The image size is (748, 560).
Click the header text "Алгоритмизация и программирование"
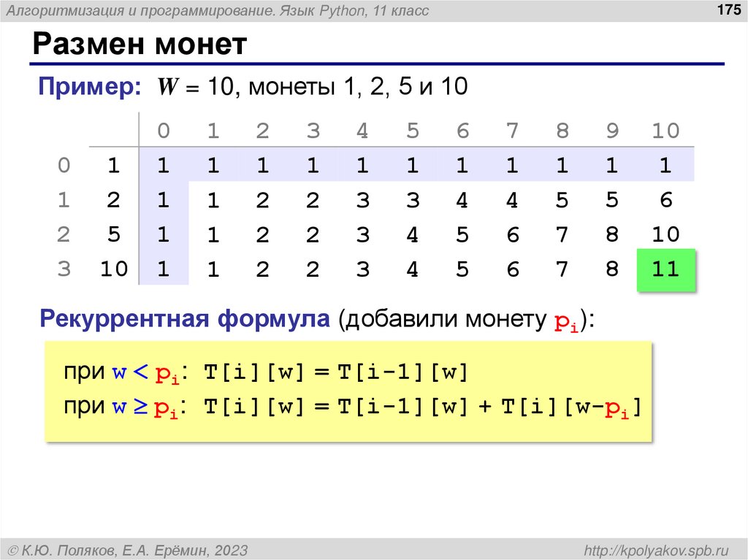(x=141, y=10)
